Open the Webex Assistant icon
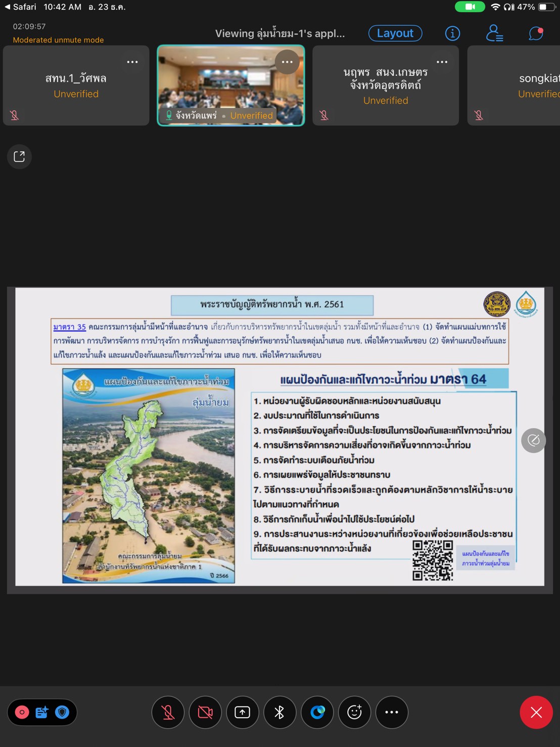Viewport: 560px width, 747px height. tap(317, 712)
